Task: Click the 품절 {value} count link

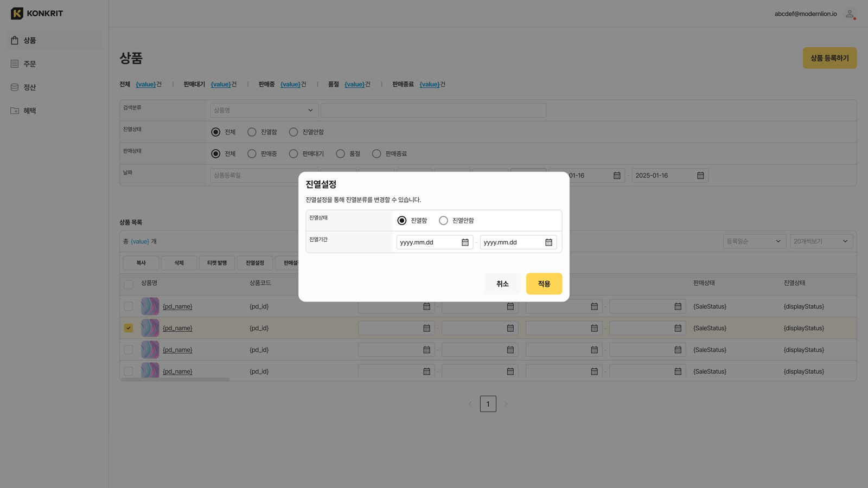Action: [354, 85]
